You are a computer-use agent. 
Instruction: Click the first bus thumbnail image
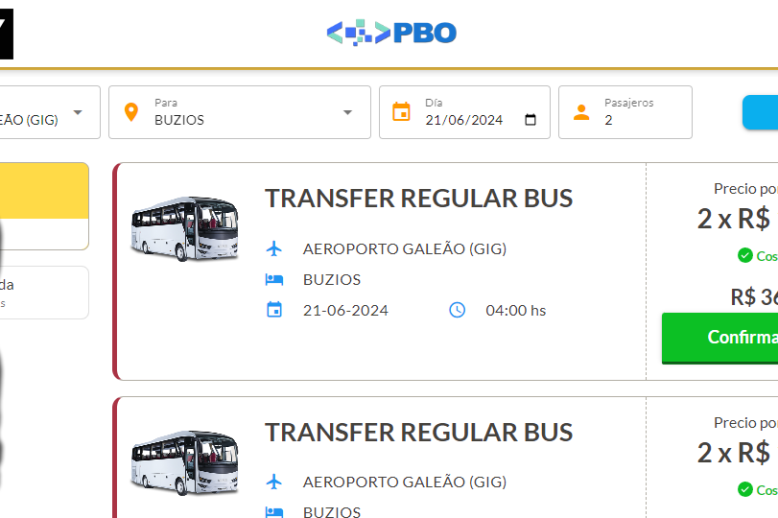[x=185, y=229]
